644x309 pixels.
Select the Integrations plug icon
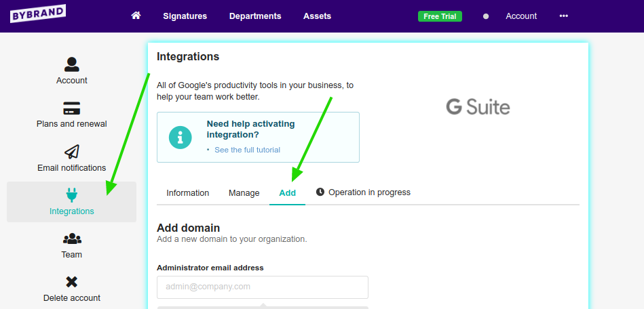(x=71, y=195)
